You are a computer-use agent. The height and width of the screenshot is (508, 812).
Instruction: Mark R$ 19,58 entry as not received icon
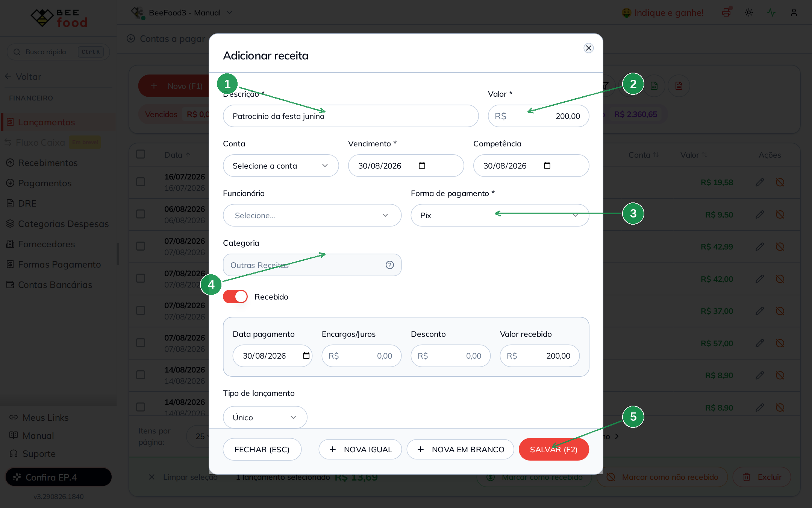tap(780, 183)
